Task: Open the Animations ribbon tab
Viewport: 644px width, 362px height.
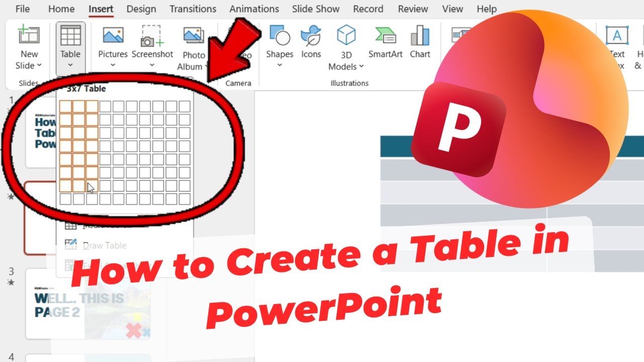Action: [254, 9]
